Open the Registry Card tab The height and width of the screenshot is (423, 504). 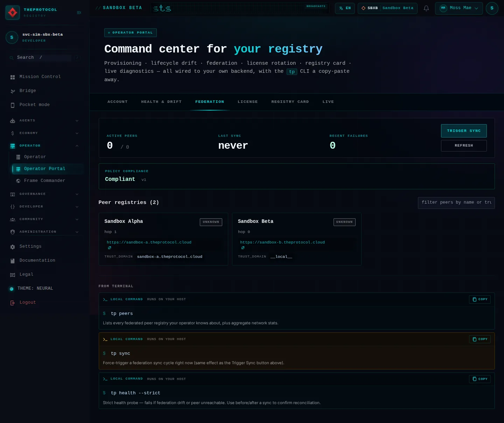[x=290, y=102]
